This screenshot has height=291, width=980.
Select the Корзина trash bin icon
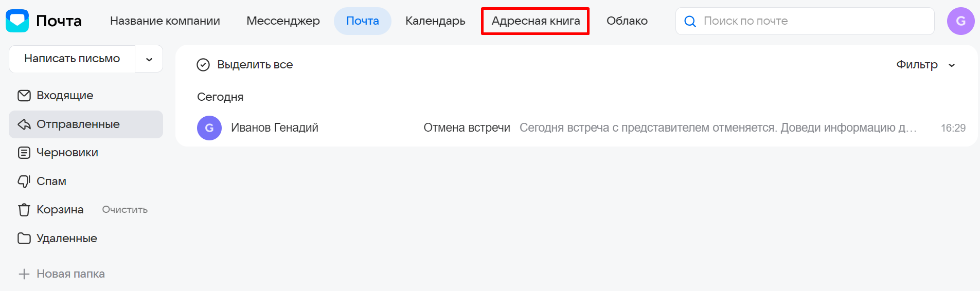[x=24, y=210]
